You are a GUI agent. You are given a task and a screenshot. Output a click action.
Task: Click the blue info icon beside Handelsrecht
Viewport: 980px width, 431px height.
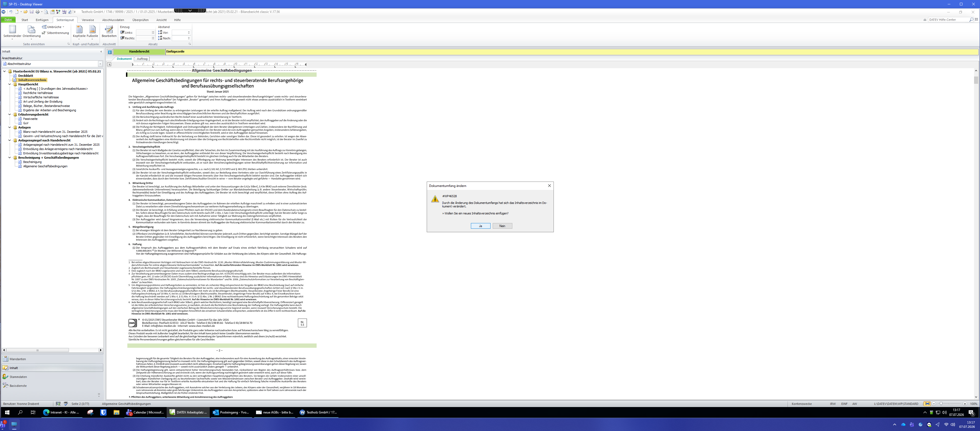110,52
